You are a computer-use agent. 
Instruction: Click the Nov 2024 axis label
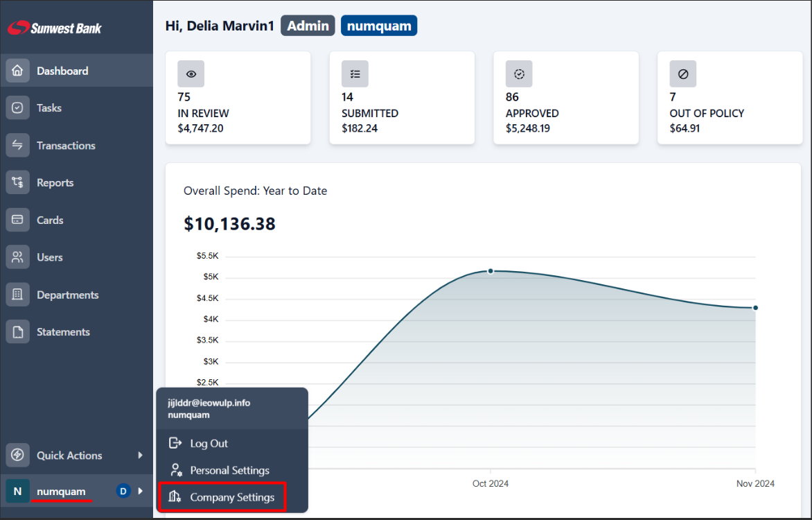point(756,483)
